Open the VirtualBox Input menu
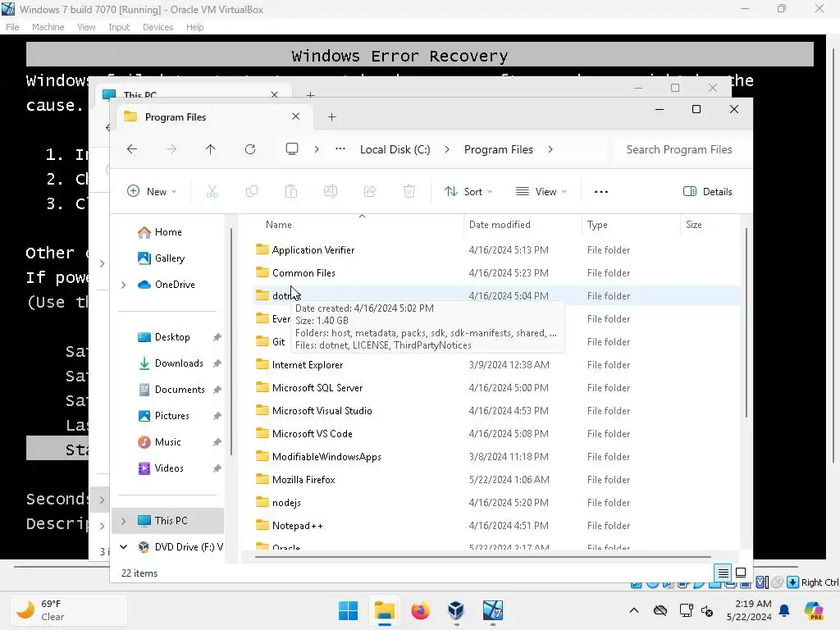 (119, 27)
